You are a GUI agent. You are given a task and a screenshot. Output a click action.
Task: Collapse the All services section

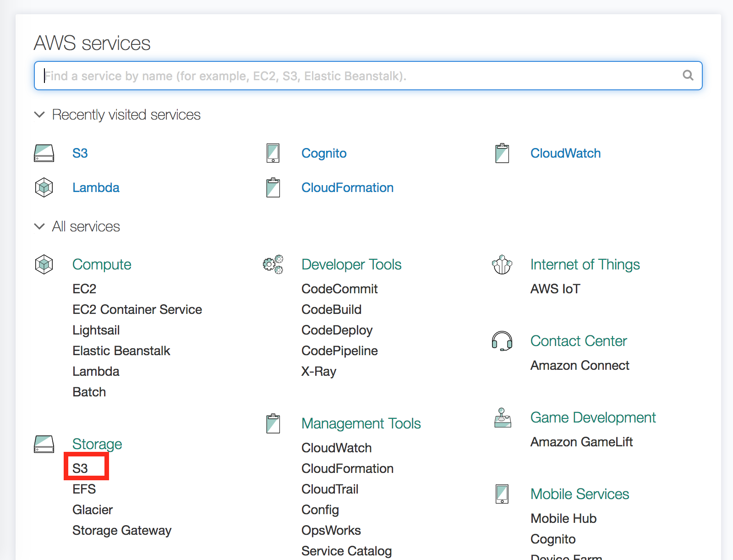click(39, 226)
